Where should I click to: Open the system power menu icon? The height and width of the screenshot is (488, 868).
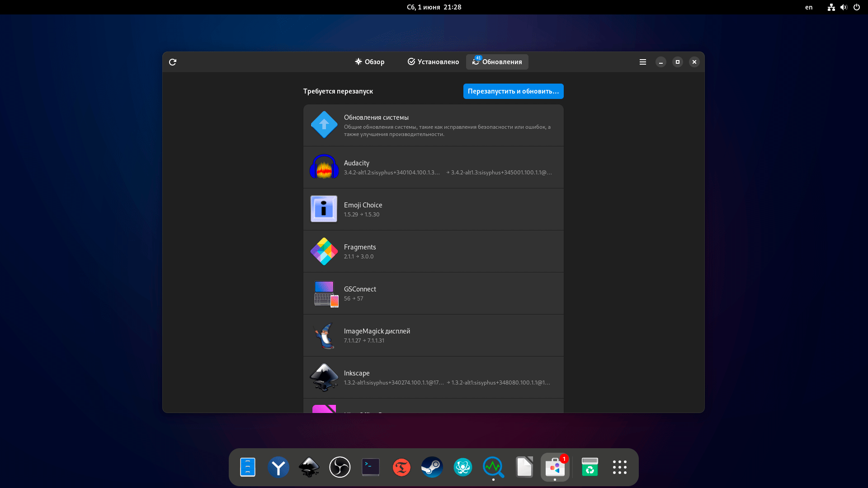(856, 7)
